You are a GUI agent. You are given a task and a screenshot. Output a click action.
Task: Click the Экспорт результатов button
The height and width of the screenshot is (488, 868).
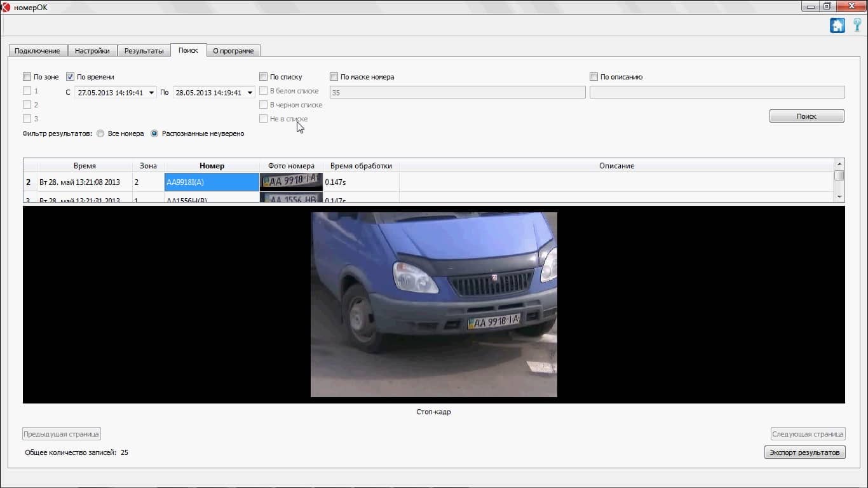(x=804, y=452)
